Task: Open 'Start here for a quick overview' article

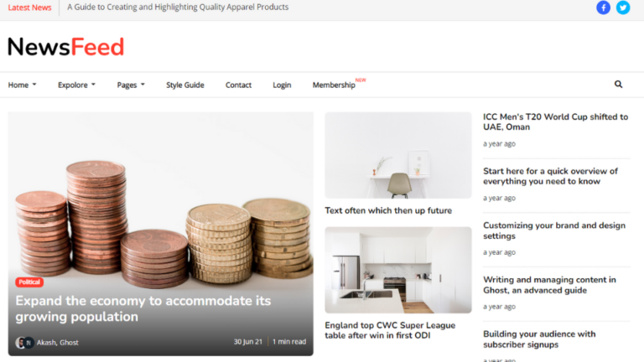Action: click(550, 176)
